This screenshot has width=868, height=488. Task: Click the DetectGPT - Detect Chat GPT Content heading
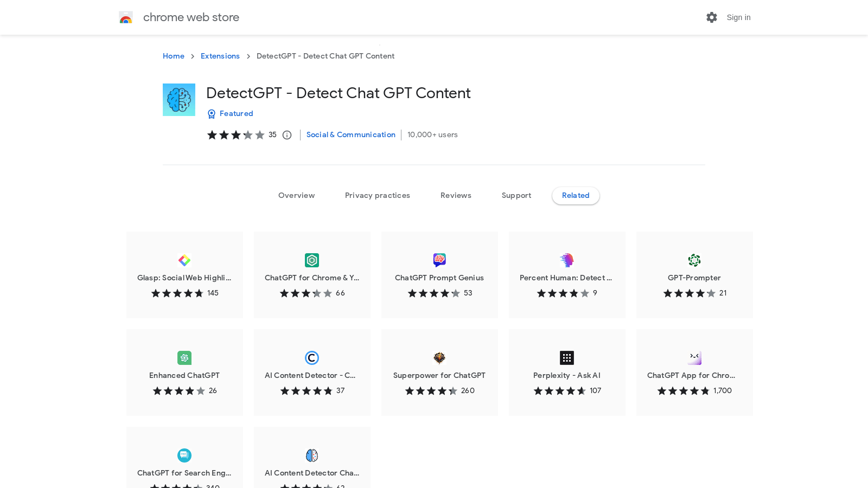coord(339,93)
